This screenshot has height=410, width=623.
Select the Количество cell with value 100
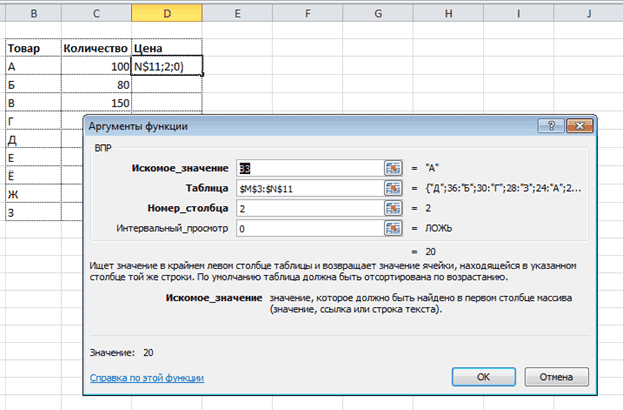[x=96, y=66]
